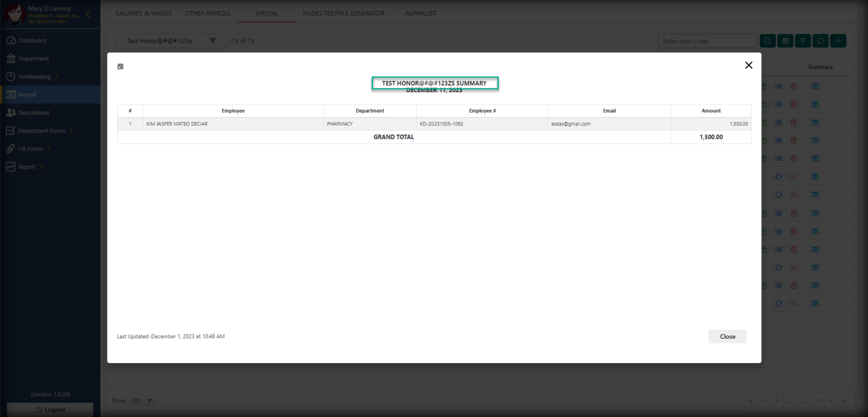Image resolution: width=868 pixels, height=417 pixels.
Task: Open the Department sidebar item
Action: (x=33, y=59)
